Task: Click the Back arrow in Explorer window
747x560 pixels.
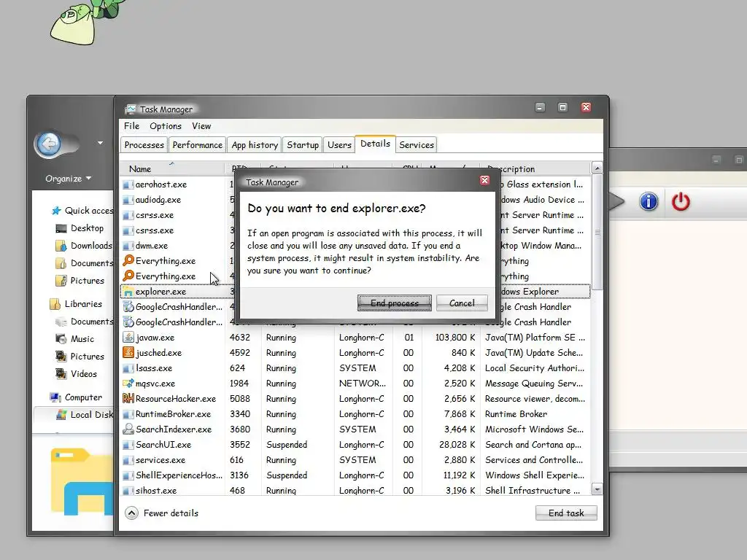Action: (48, 144)
